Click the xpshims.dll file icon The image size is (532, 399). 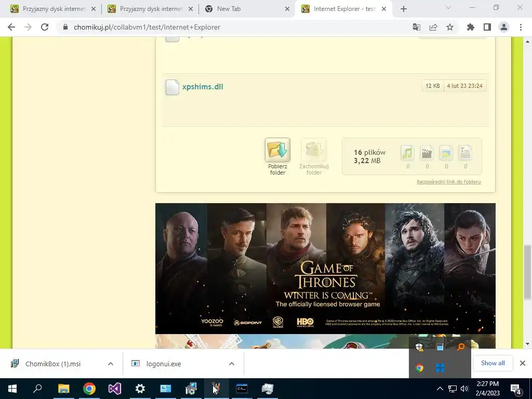(172, 87)
